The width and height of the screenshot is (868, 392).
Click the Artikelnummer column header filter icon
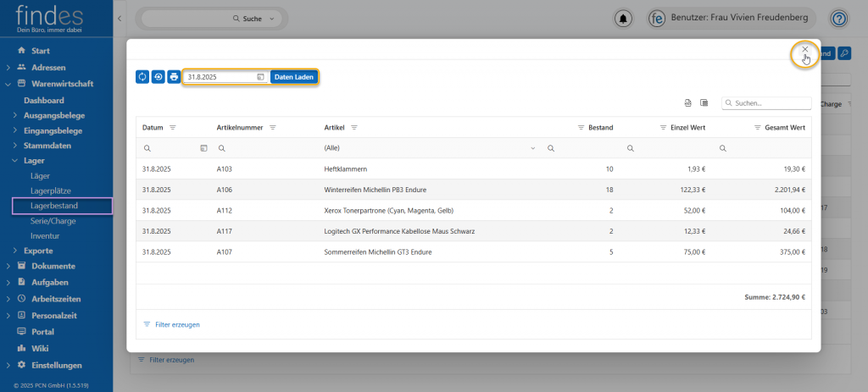tap(272, 128)
